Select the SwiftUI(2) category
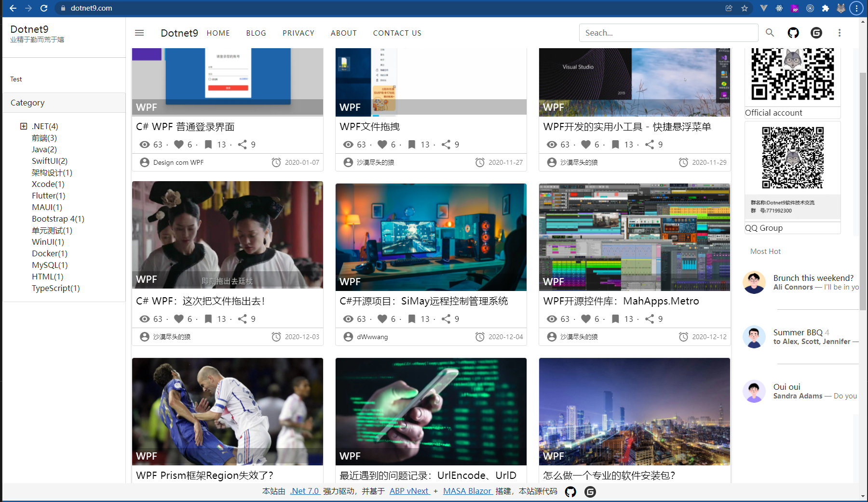 50,161
